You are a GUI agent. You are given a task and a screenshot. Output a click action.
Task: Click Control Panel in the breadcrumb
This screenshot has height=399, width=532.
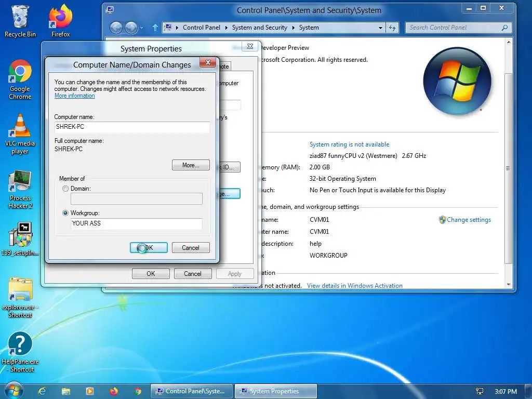(x=201, y=28)
